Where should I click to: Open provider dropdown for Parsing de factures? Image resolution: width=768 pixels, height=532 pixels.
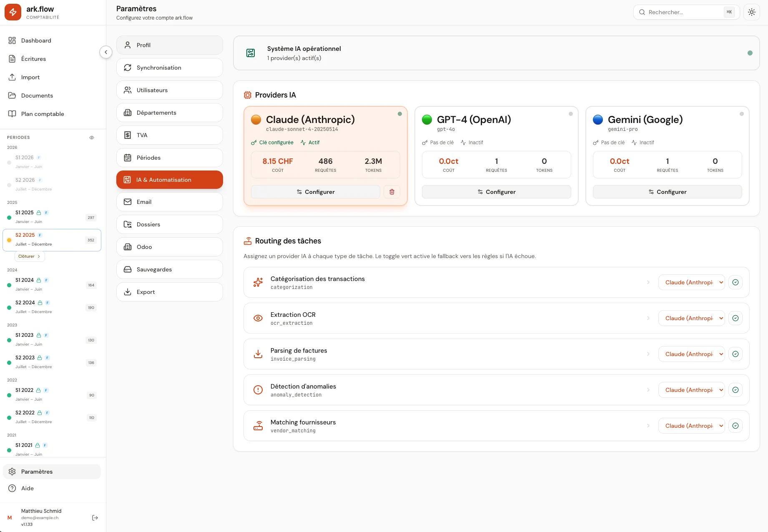691,354
